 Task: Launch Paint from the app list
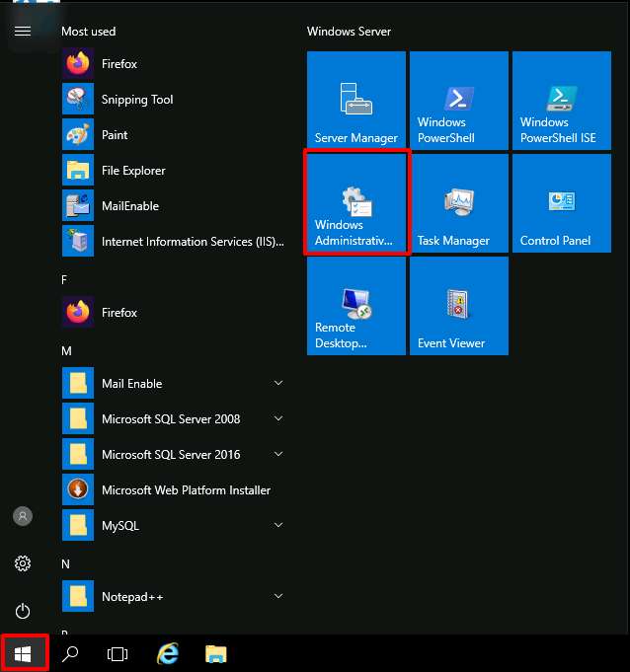coord(173,135)
